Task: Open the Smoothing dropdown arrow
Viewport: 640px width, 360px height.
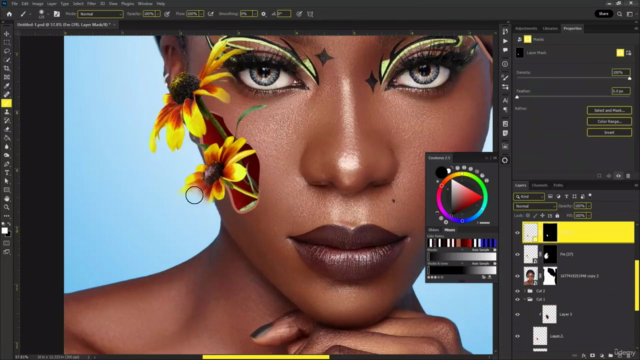Action: click(x=255, y=14)
